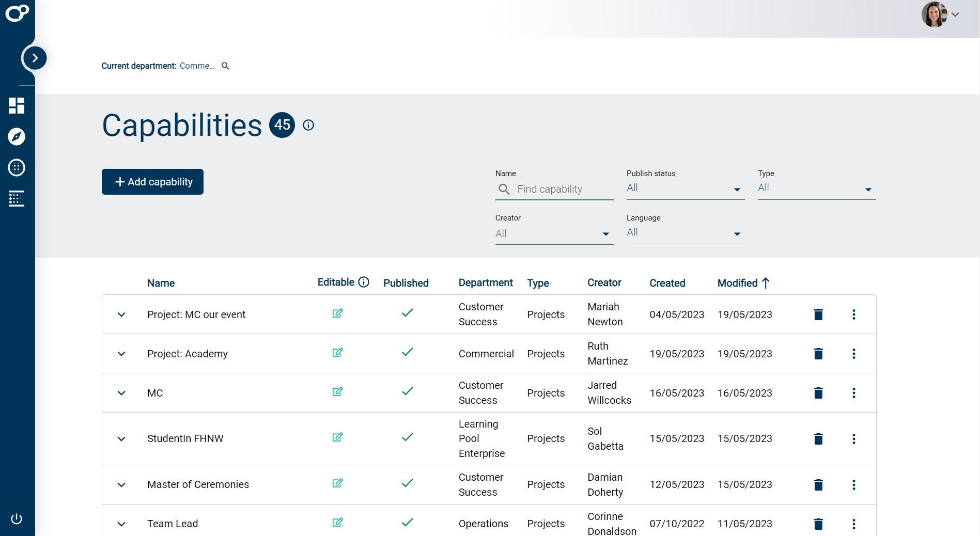The width and height of the screenshot is (980, 536).
Task: Expand the Master of Ceremonies row
Action: pyautogui.click(x=121, y=485)
